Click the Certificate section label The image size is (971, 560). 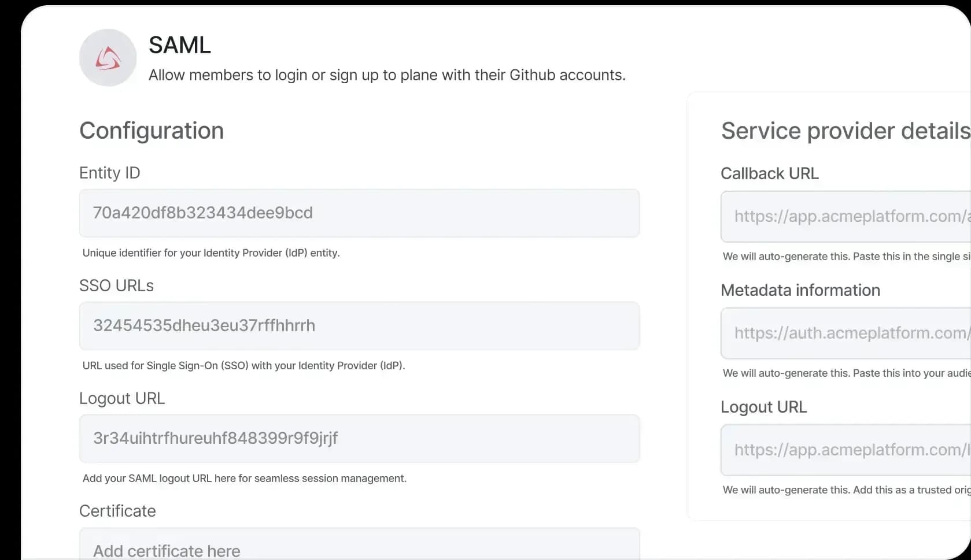117,511
